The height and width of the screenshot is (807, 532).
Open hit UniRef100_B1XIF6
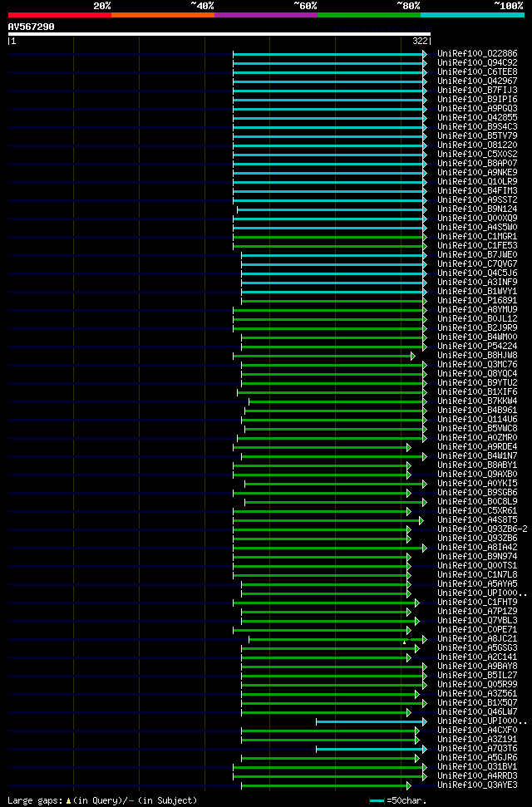pyautogui.click(x=477, y=392)
